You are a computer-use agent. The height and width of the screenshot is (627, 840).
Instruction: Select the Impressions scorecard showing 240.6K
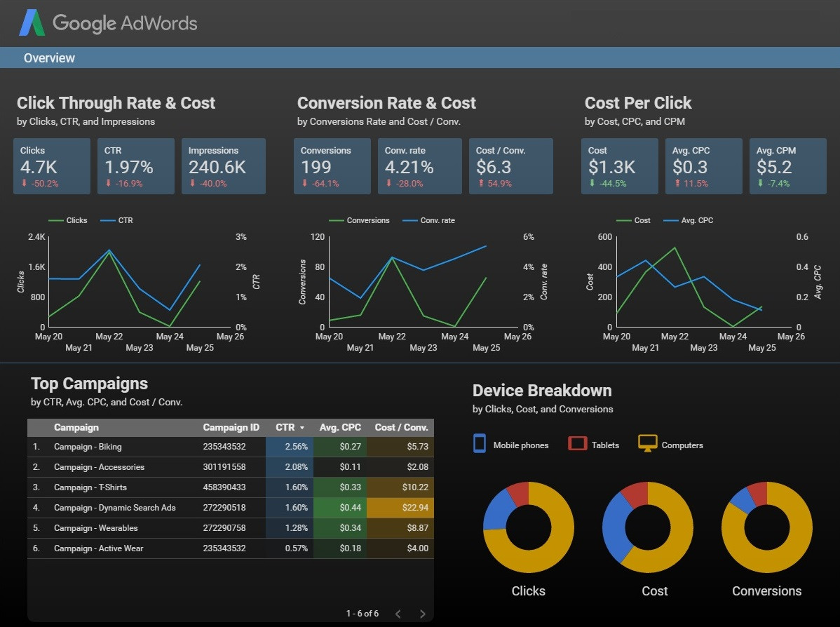pos(224,166)
